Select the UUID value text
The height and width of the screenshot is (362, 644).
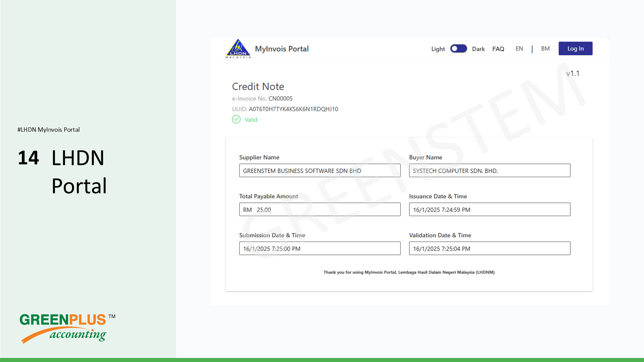(293, 109)
